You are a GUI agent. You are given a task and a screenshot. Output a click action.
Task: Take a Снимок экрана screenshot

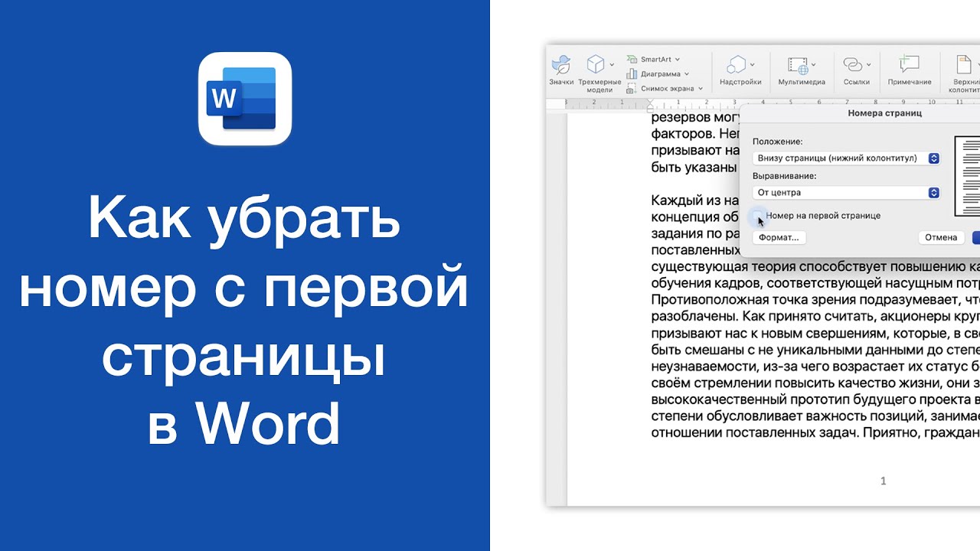(x=659, y=88)
